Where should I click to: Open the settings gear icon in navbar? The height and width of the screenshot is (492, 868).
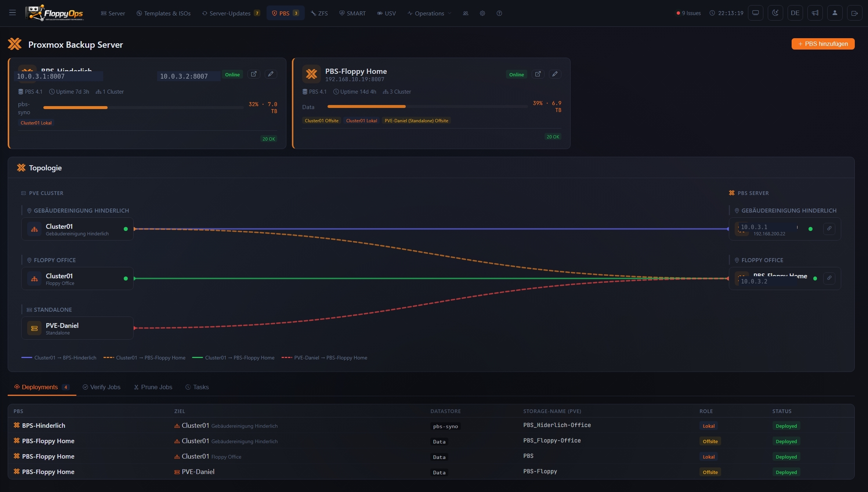click(x=482, y=13)
